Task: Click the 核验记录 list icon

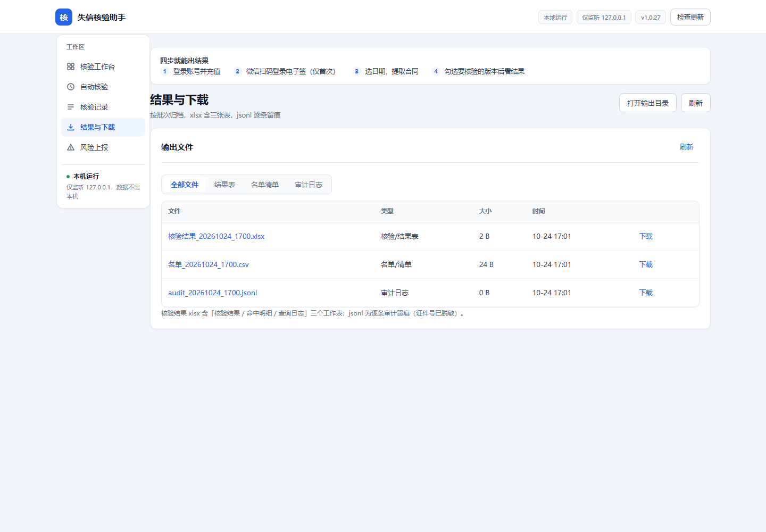Action: 71,107
